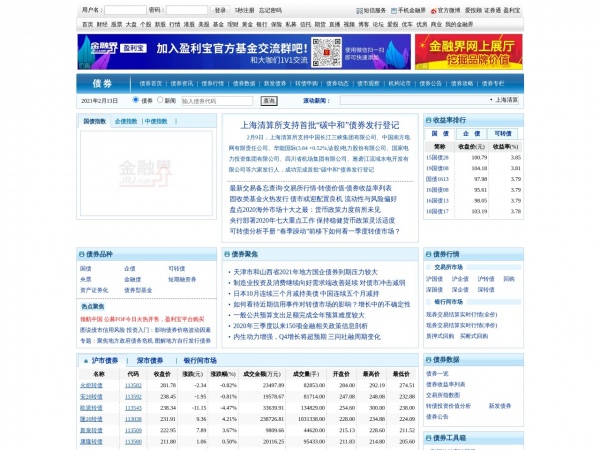
Task: Open the 沪国债 market link
Action: coord(434,279)
